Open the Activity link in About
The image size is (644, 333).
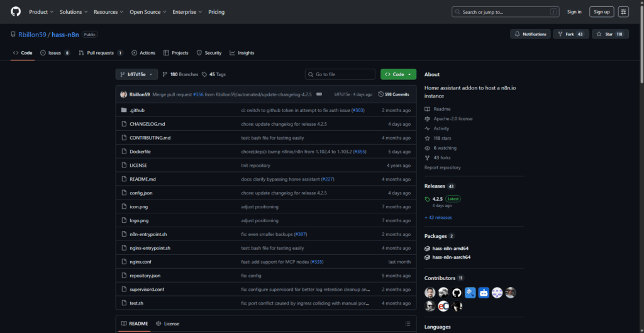point(441,128)
